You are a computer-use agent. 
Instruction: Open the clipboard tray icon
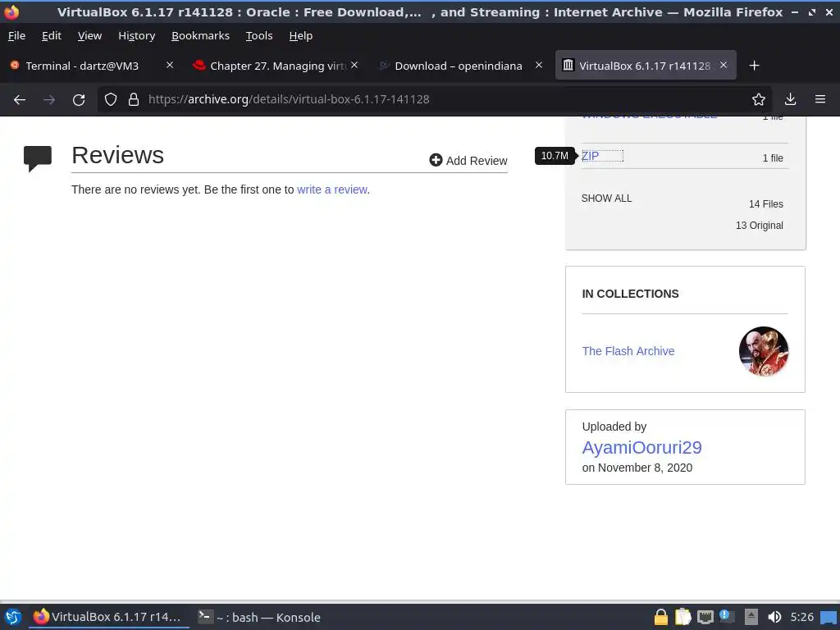(683, 617)
